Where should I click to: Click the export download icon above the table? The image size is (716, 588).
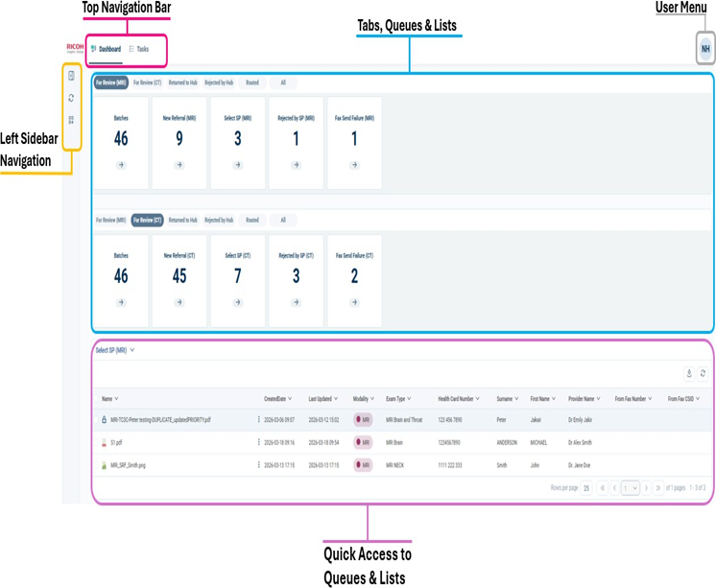pyautogui.click(x=689, y=373)
